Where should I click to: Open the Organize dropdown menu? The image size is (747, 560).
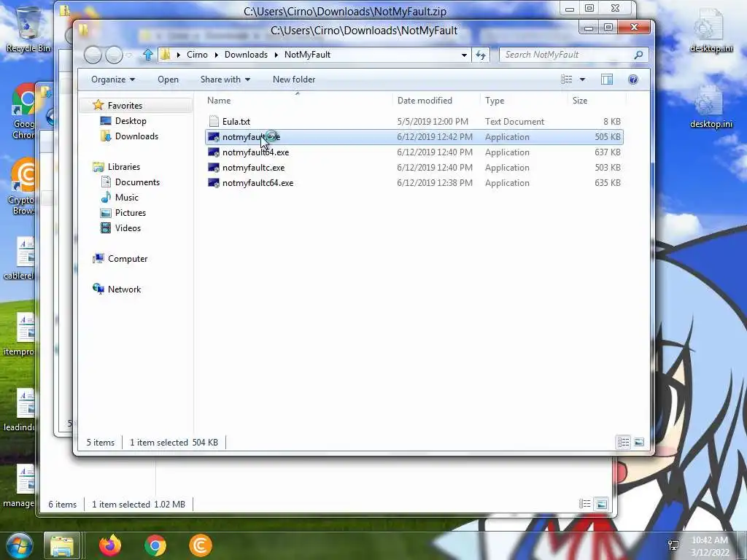pyautogui.click(x=113, y=79)
